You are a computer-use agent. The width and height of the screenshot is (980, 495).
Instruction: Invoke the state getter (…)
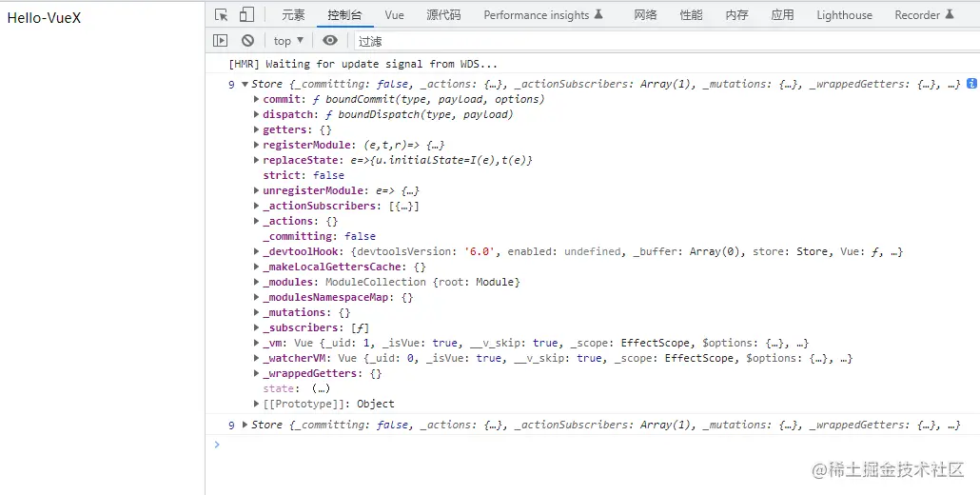321,388
